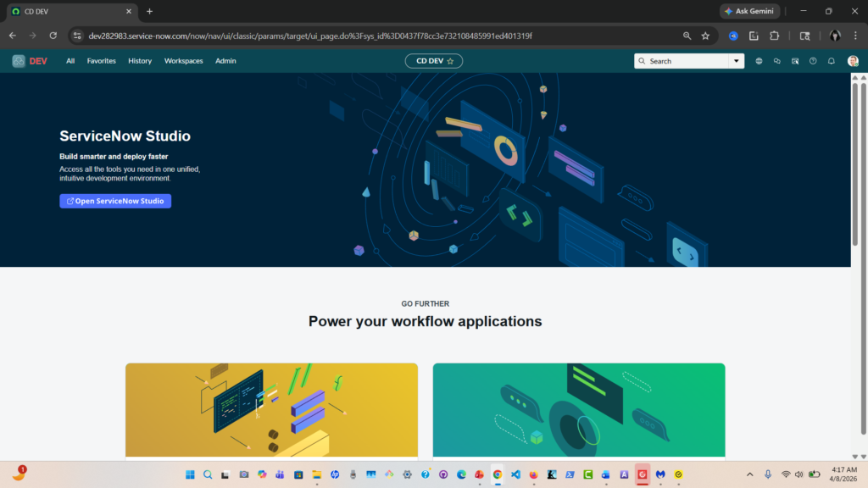Open the Chrome three-dot menu
868x488 pixels.
(855, 36)
